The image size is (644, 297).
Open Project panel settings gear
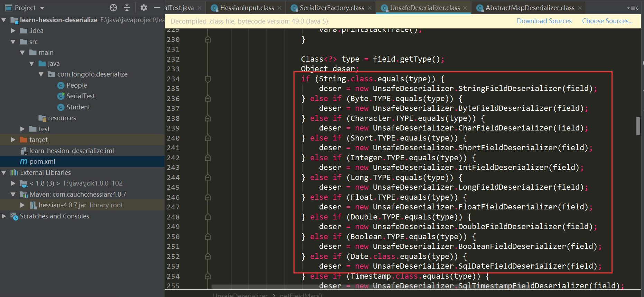point(144,8)
